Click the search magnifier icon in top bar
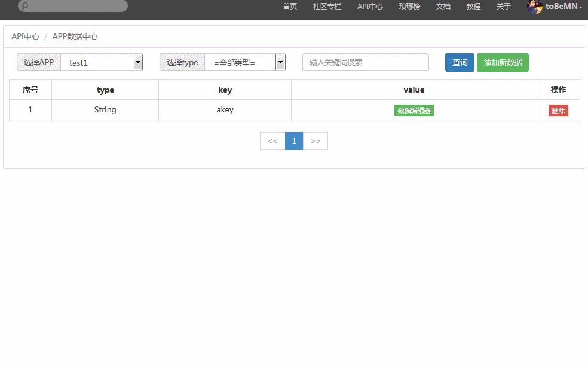 click(25, 7)
